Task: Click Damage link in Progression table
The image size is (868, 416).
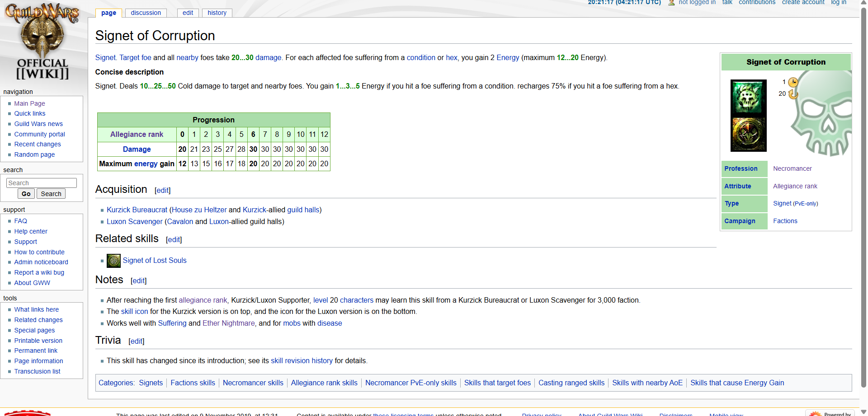Action: (x=137, y=149)
